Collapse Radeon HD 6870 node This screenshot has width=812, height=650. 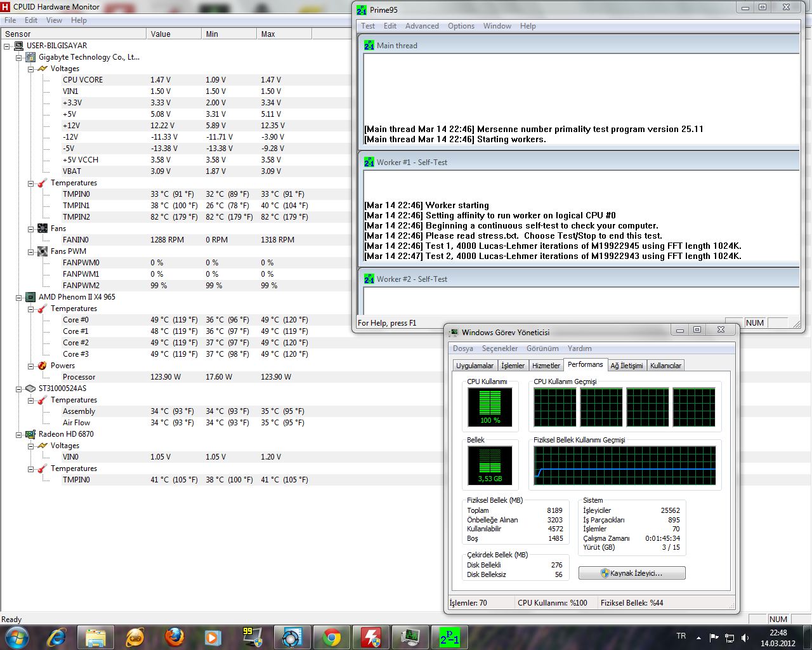point(19,434)
